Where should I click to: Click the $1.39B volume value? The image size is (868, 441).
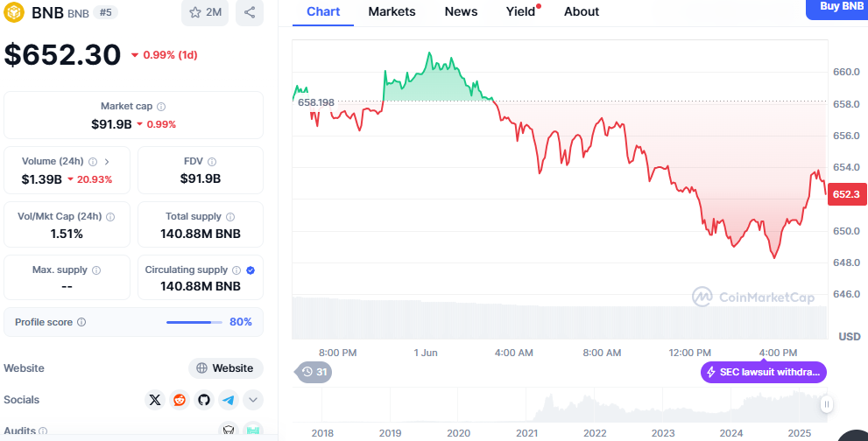click(x=41, y=179)
